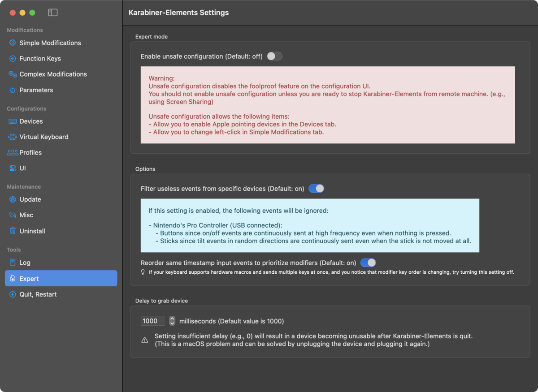This screenshot has width=538, height=392.
Task: Click the "Filter useless events from specific devices" label
Action: (222, 189)
